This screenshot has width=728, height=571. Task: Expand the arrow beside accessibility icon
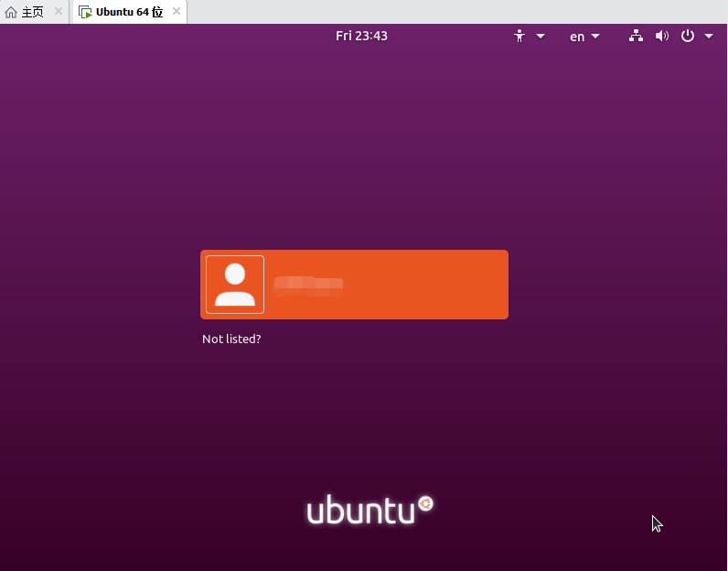(541, 37)
